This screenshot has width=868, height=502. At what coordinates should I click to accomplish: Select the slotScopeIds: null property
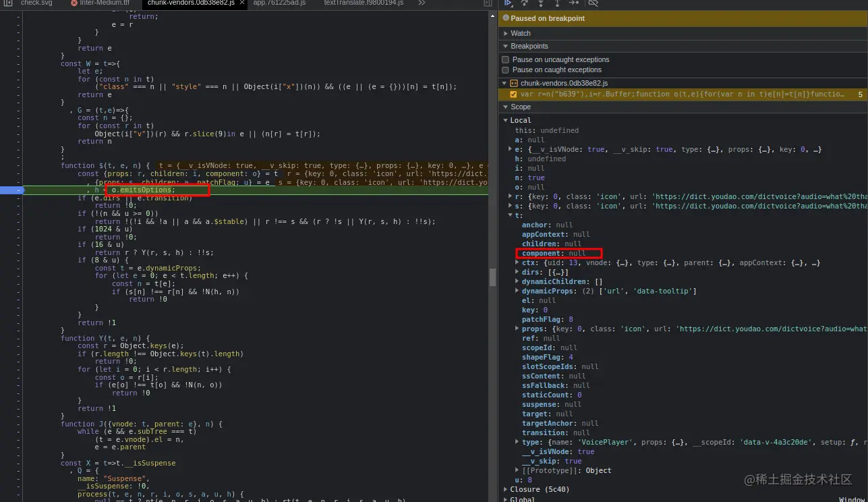560,366
